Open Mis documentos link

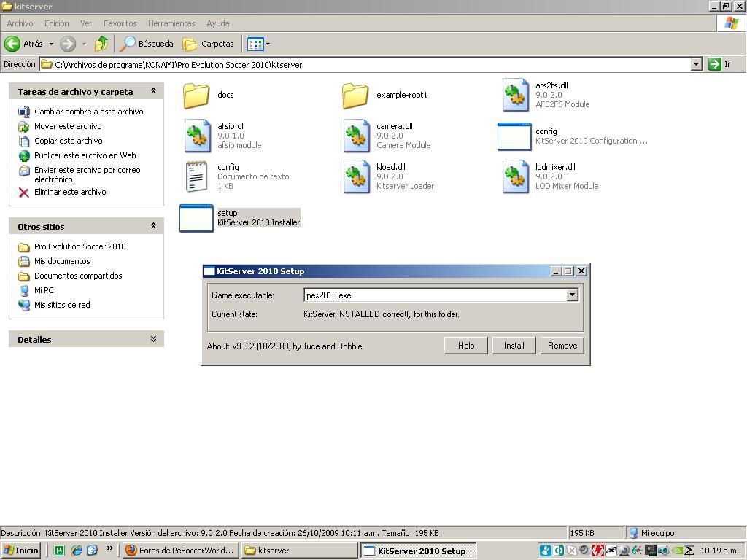(62, 261)
